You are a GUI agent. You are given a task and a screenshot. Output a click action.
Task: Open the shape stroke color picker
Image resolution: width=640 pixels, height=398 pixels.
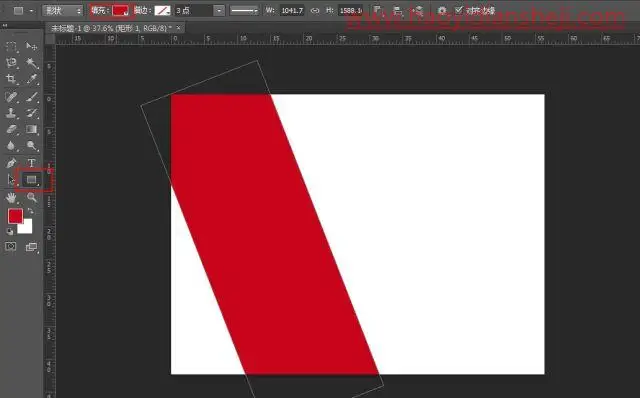[x=162, y=11]
